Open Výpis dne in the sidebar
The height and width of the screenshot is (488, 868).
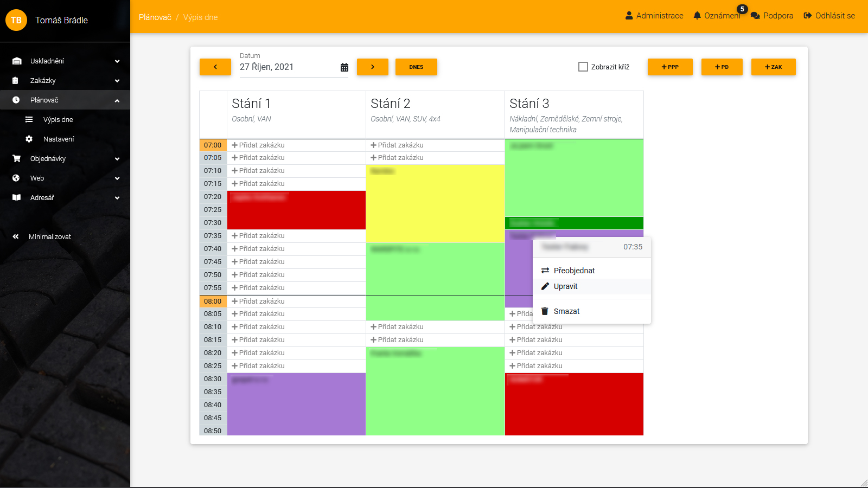click(x=58, y=120)
